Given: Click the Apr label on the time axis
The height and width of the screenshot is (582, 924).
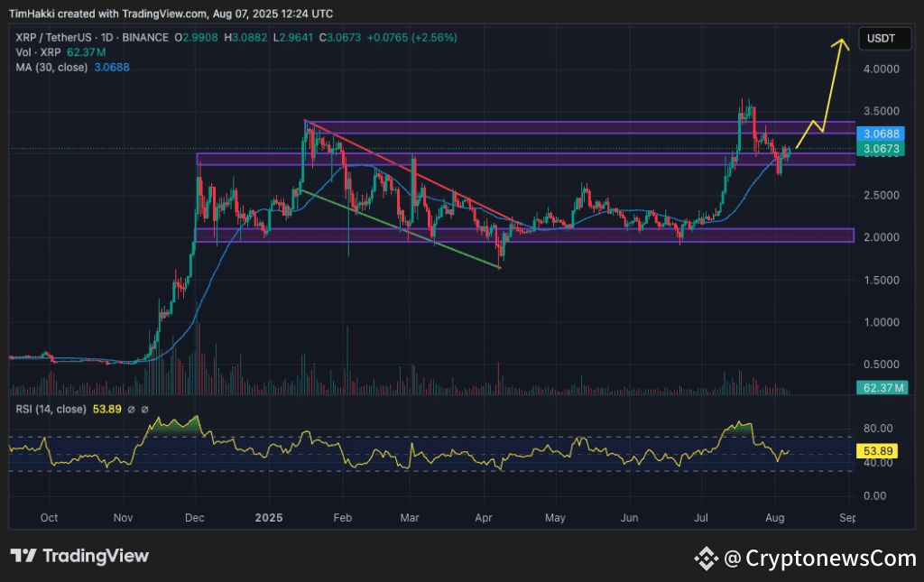Looking at the screenshot, I should [484, 518].
